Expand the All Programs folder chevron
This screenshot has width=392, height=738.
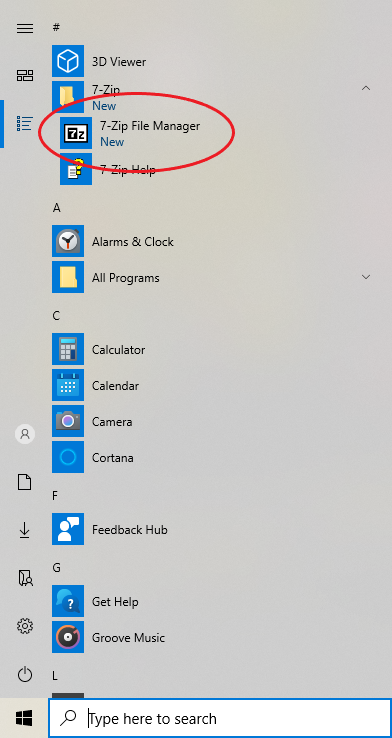click(x=366, y=277)
